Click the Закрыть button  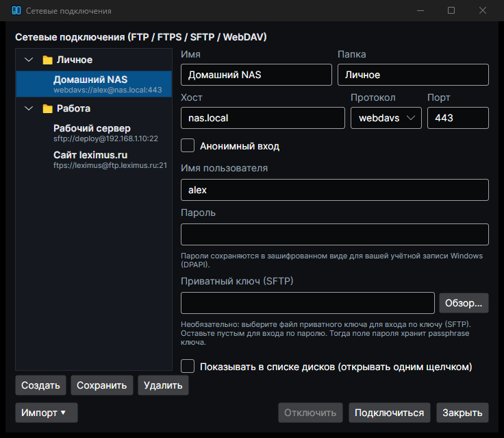(x=462, y=413)
